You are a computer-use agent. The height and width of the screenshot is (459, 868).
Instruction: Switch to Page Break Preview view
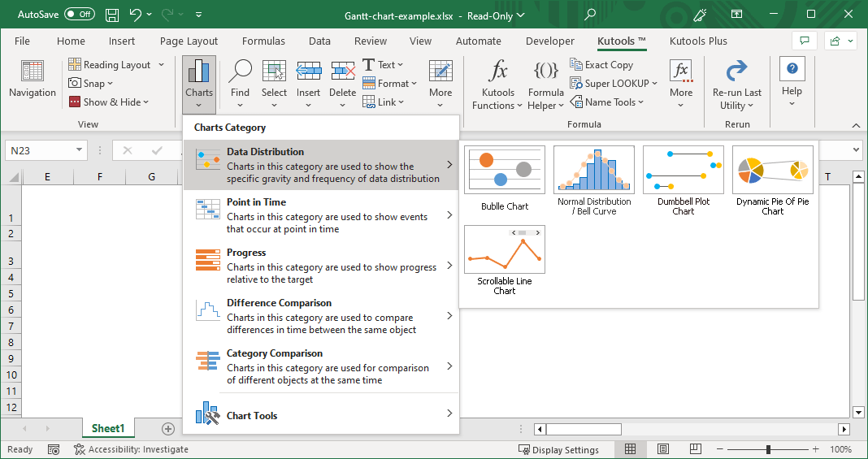coord(696,449)
